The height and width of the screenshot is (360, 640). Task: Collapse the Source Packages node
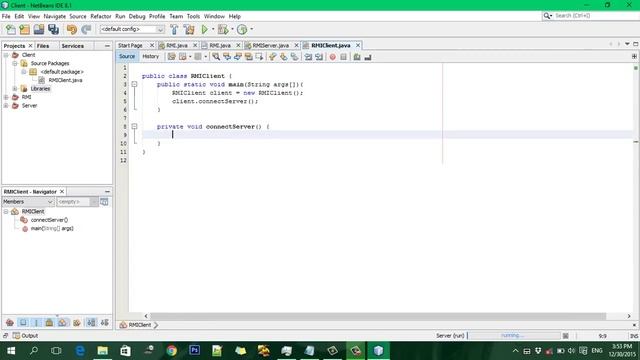[x=15, y=63]
